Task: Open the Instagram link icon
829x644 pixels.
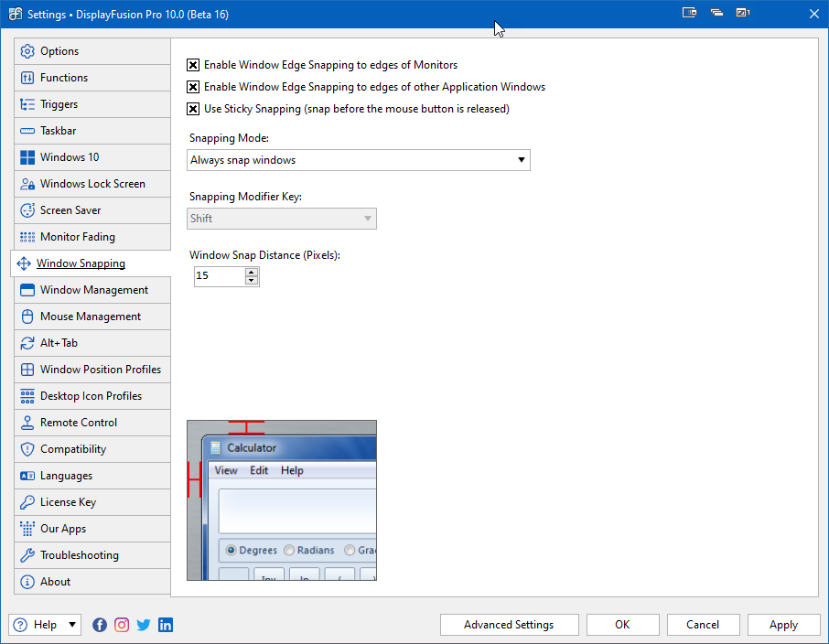Action: 122,625
